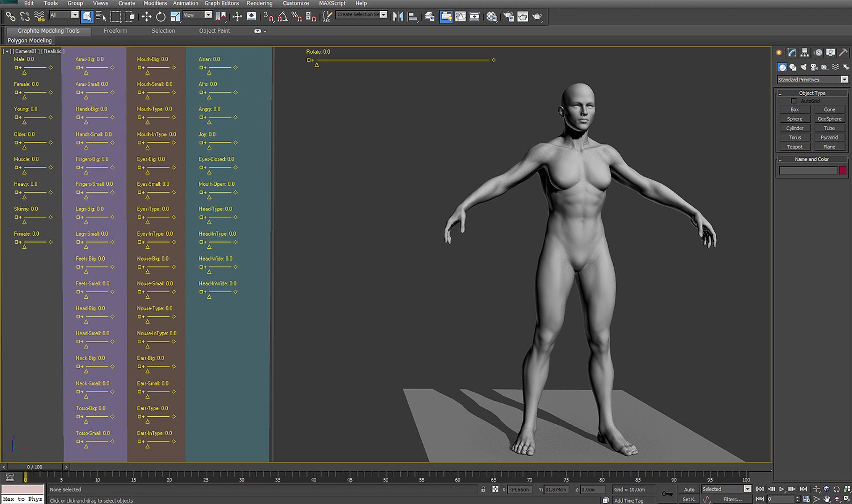Viewport: 852px width, 504px height.
Task: Open the object color swatch
Action: pyautogui.click(x=843, y=171)
